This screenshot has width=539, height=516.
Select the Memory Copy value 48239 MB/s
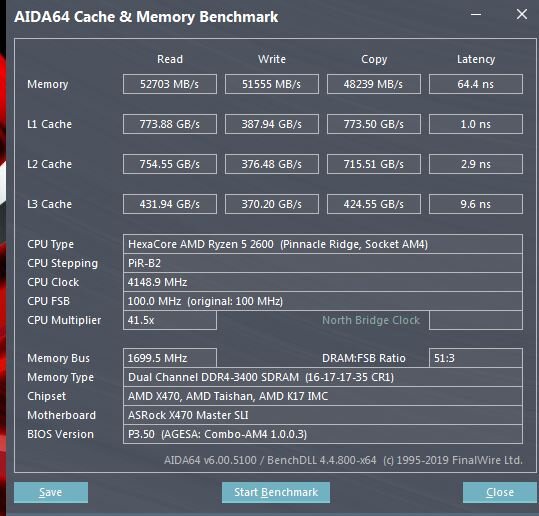pyautogui.click(x=374, y=84)
